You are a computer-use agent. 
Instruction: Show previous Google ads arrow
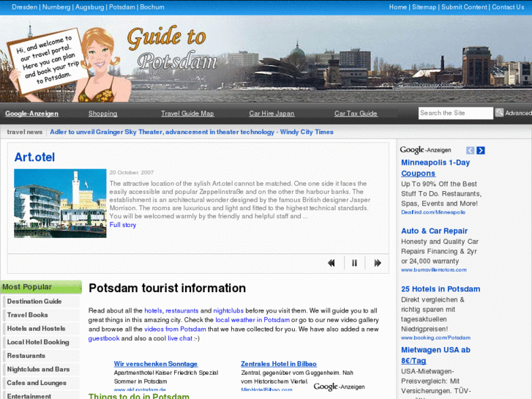tap(470, 150)
